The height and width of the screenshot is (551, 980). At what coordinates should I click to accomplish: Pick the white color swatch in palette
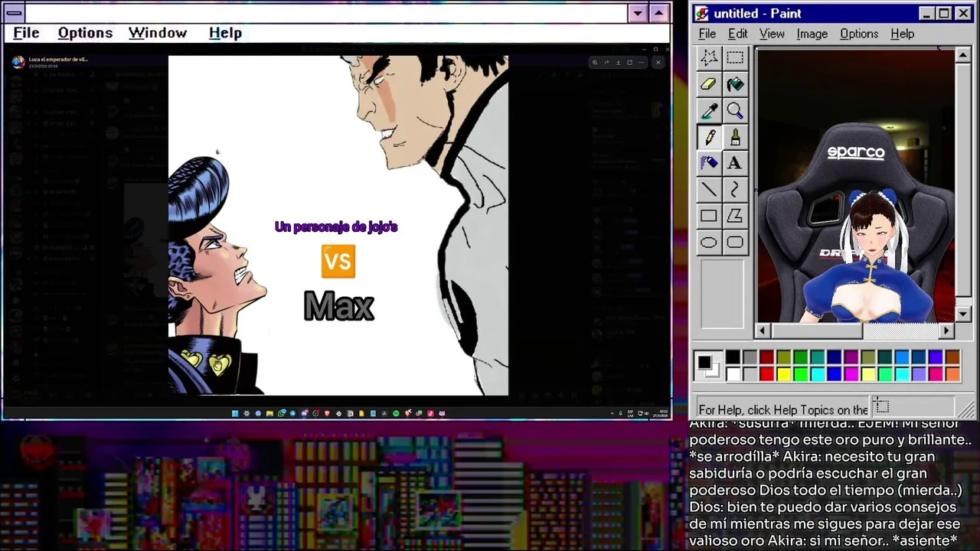pyautogui.click(x=733, y=374)
